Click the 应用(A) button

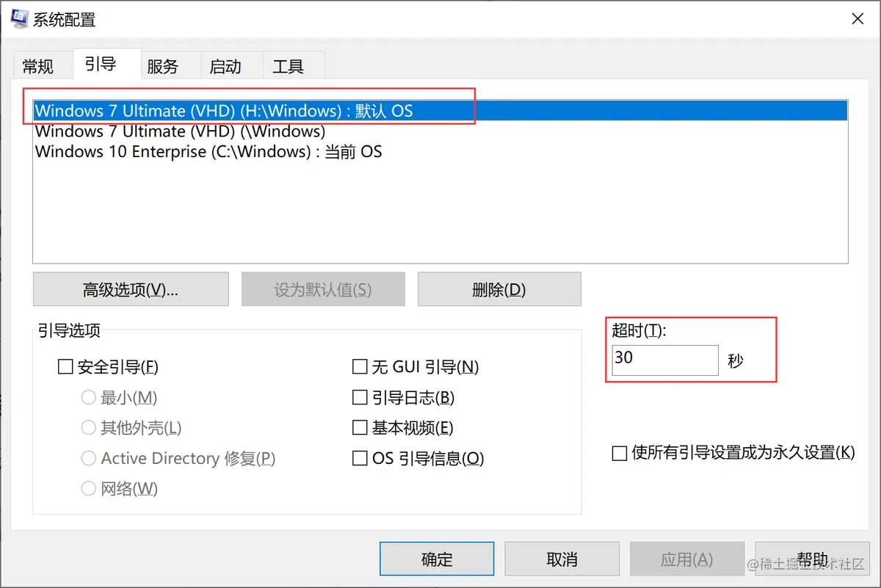[687, 559]
